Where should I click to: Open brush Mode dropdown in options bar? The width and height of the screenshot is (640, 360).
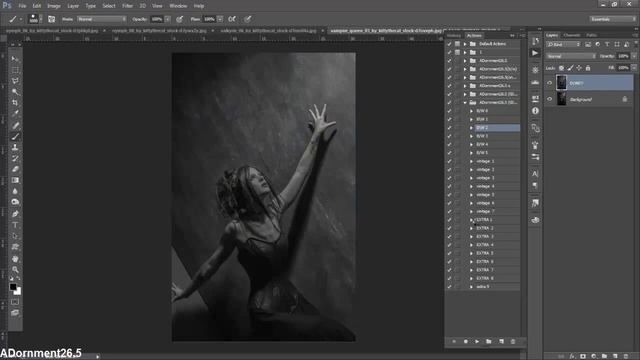(x=102, y=19)
